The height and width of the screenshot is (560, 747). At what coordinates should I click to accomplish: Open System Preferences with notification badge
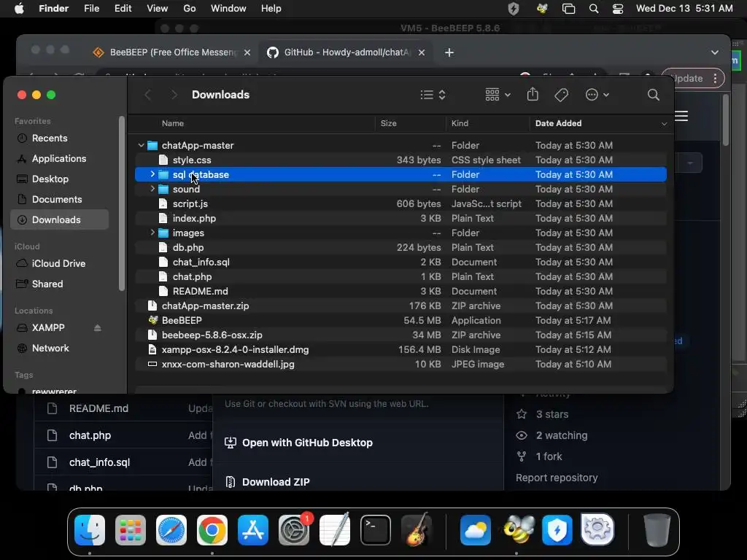coord(294,530)
